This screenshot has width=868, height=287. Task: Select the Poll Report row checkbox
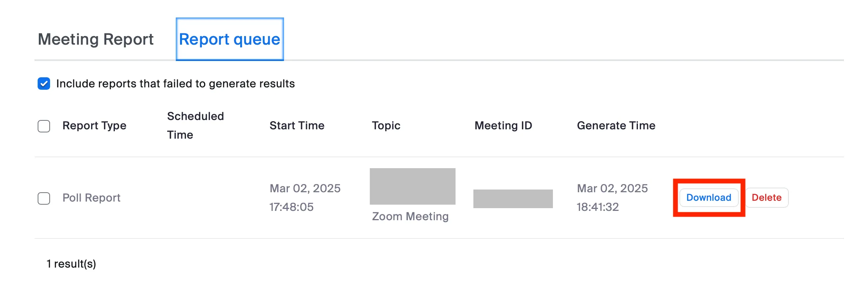click(x=44, y=198)
